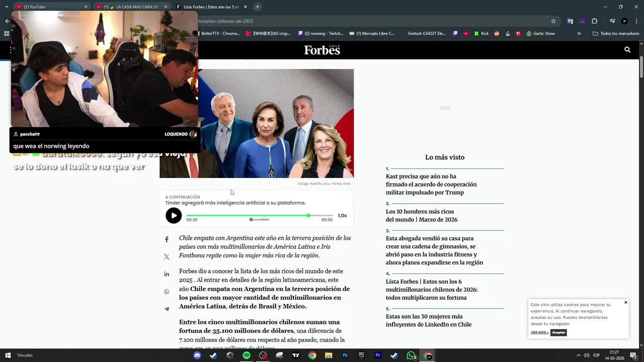Open the Chrome media control icon

(x=612, y=21)
